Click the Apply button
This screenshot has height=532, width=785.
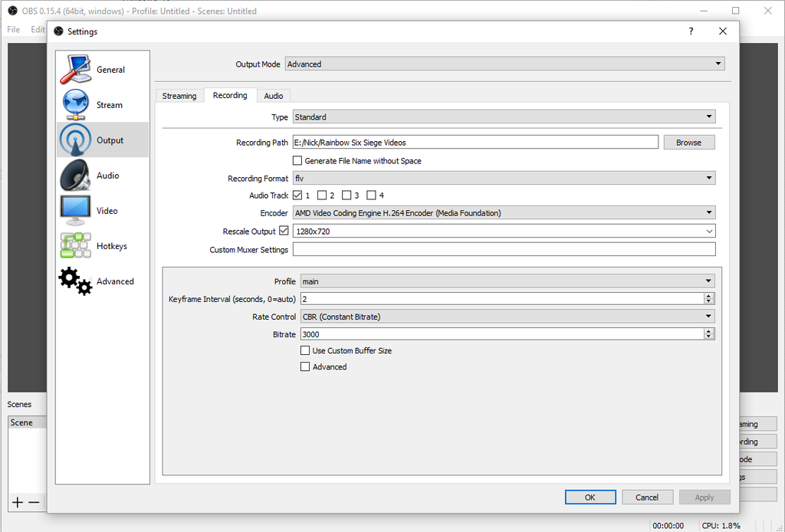coord(705,497)
